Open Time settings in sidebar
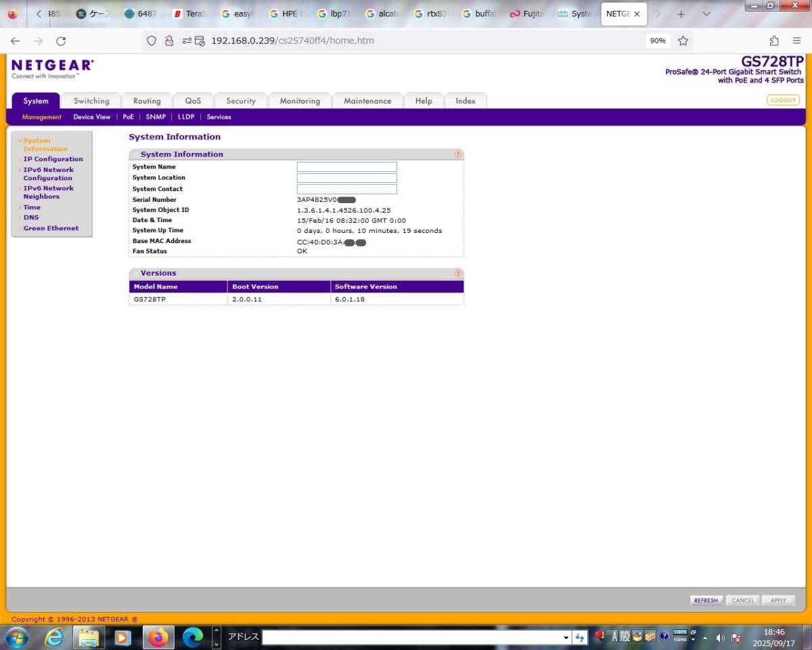812x650 pixels. click(32, 207)
